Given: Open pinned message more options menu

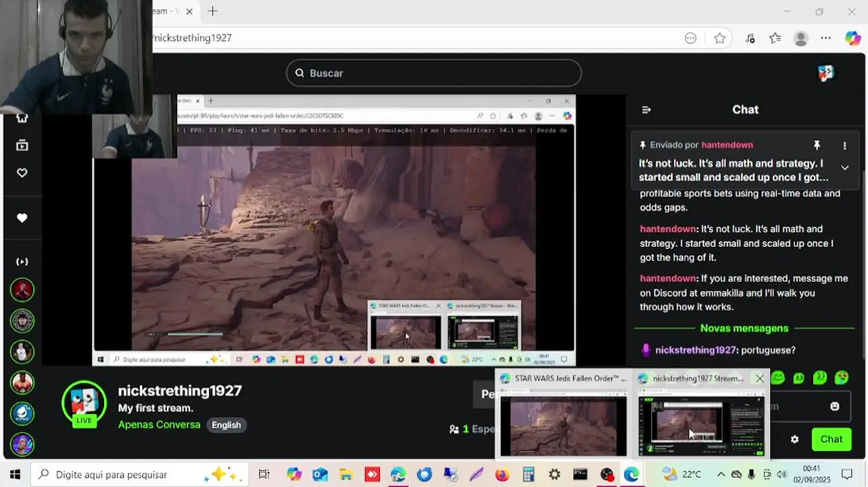Looking at the screenshot, I should click(x=844, y=145).
